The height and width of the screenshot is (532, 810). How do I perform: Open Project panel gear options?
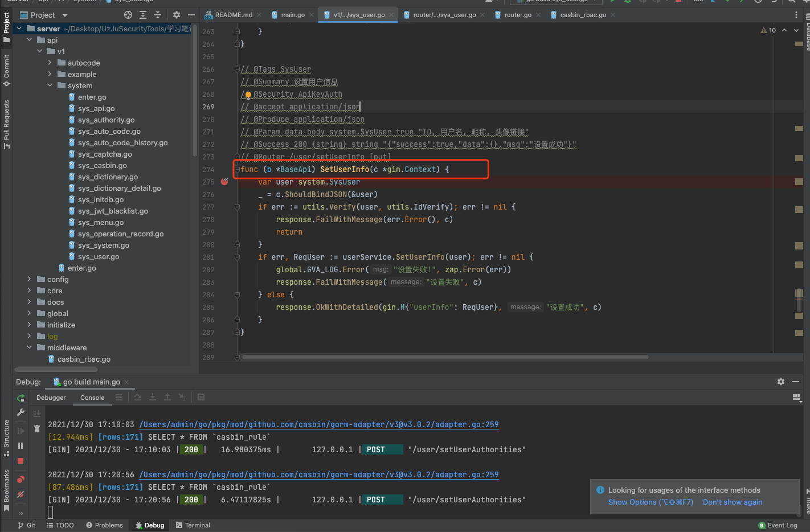pyautogui.click(x=177, y=15)
